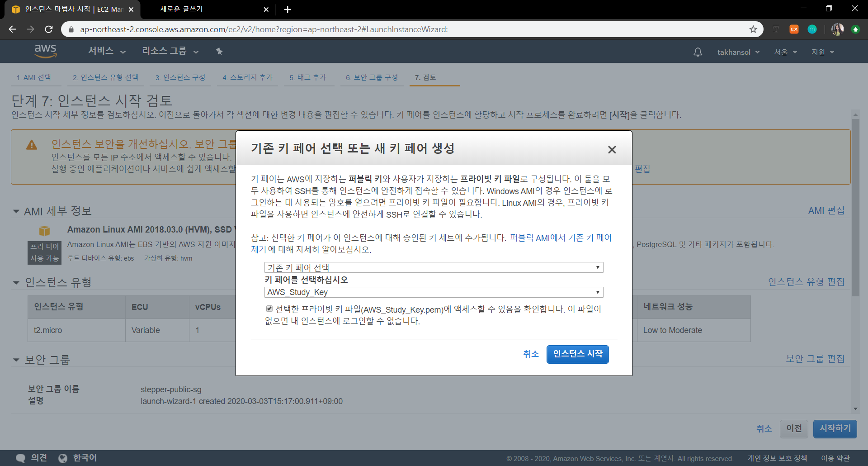The width and height of the screenshot is (868, 466).
Task: Open the 서비스 services menu
Action: tap(107, 51)
